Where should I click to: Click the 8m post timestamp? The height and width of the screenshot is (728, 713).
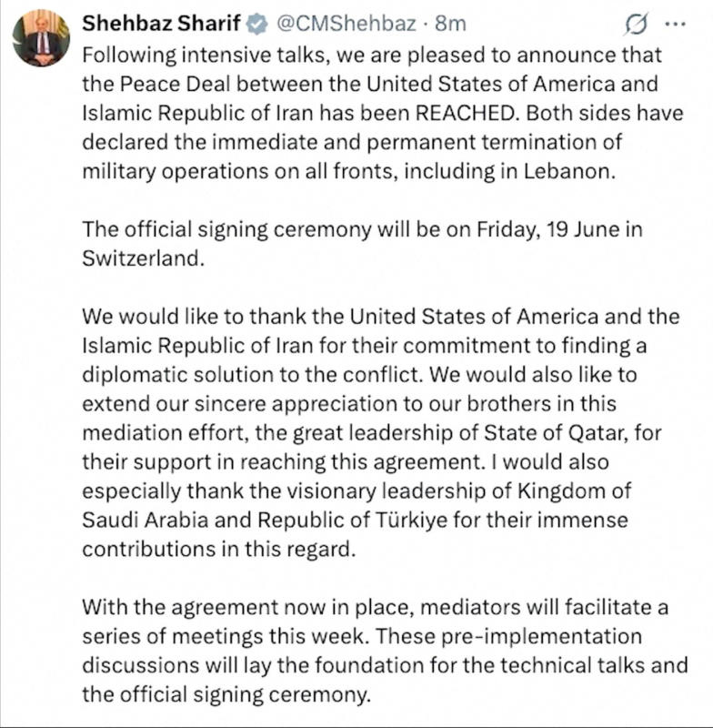coord(450,24)
